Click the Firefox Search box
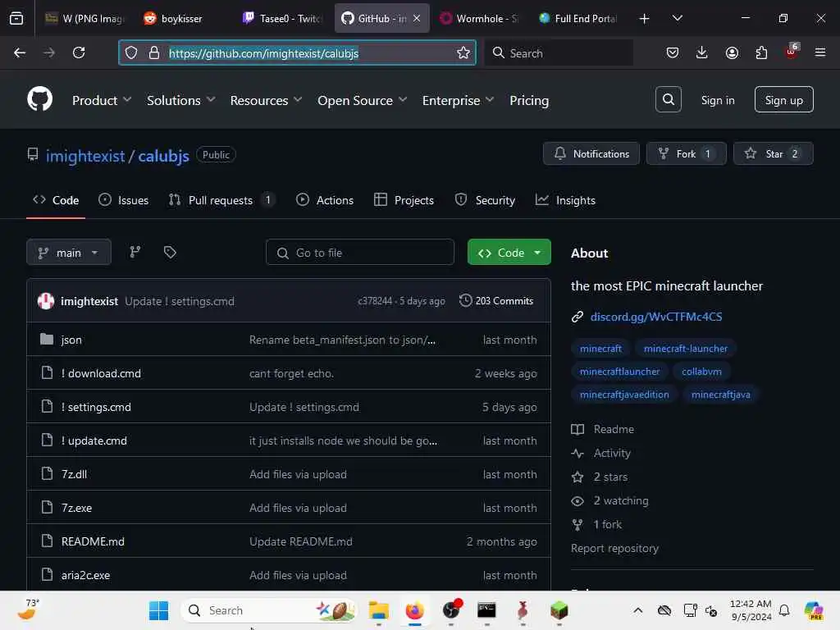 click(x=559, y=52)
